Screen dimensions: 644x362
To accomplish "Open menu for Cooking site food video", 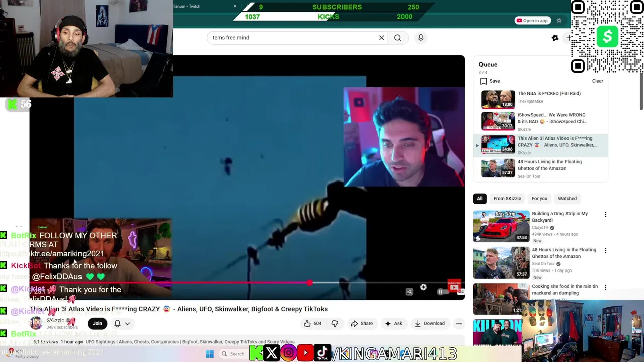I will point(605,287).
